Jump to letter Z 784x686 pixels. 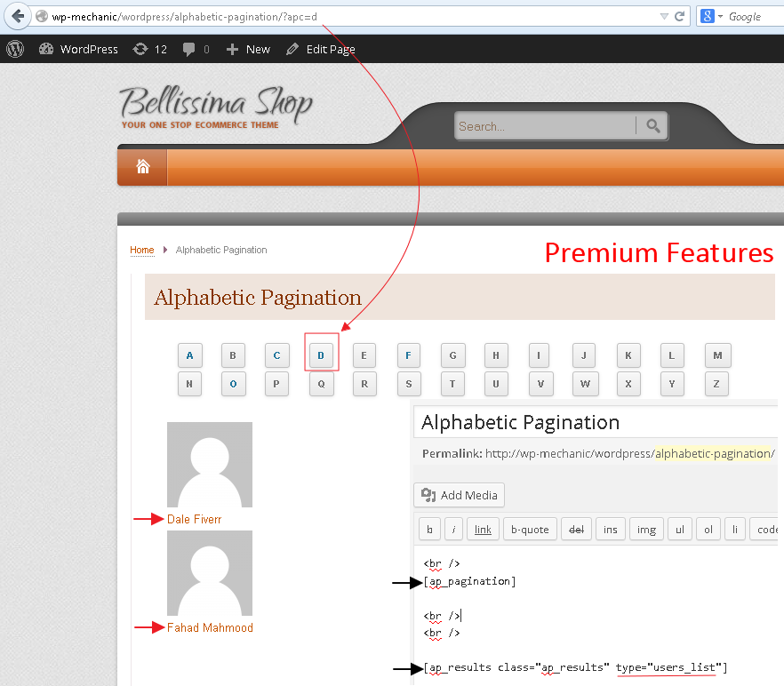717,384
